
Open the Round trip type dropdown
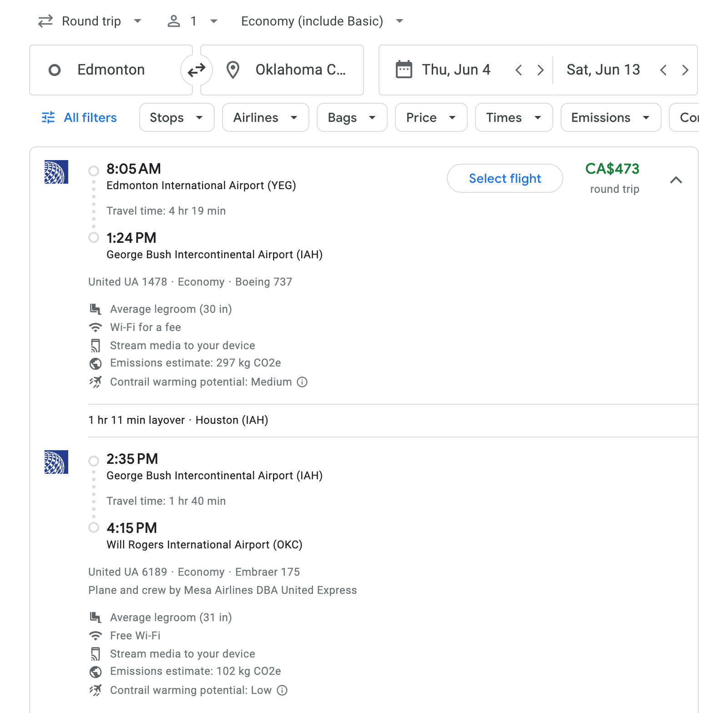91,21
